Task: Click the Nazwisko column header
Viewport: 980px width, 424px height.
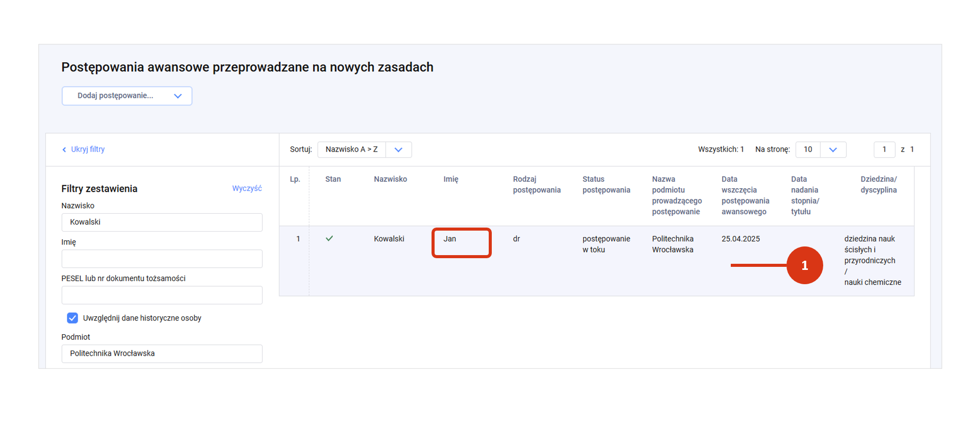Action: click(390, 179)
